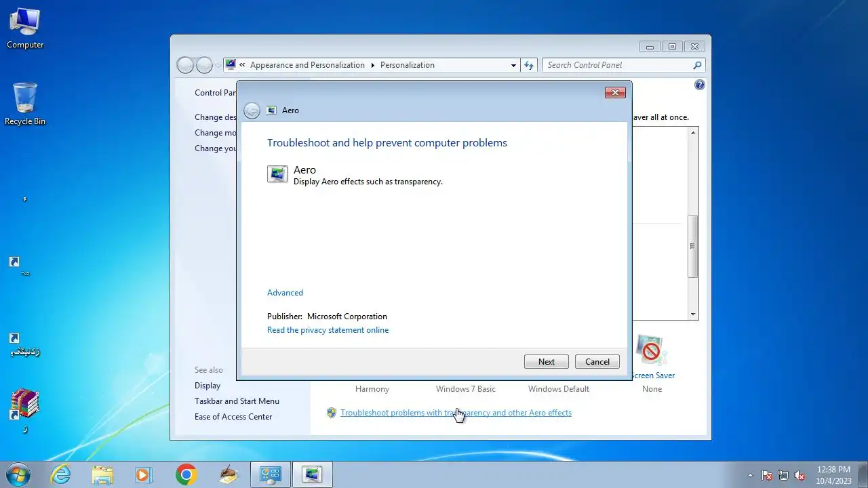Open recent pages dropdown in Control Panel

click(x=218, y=66)
